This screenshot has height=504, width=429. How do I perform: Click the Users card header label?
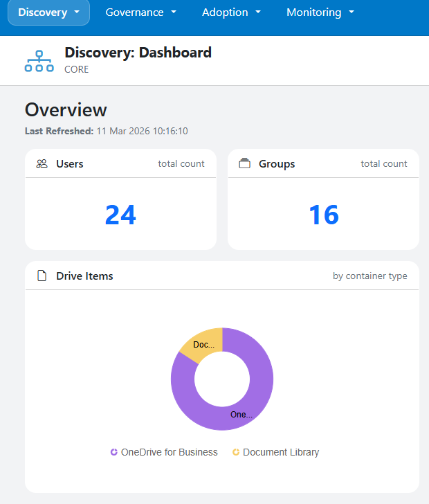(69, 164)
